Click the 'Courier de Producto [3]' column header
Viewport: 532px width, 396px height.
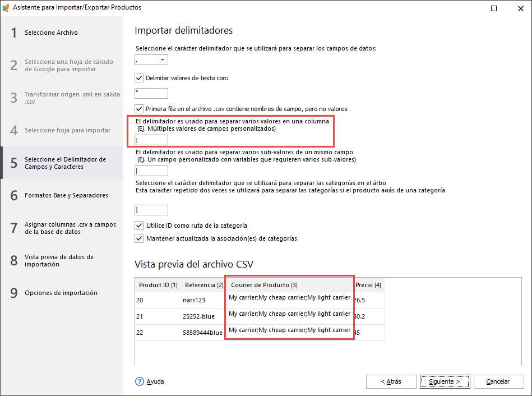click(x=289, y=285)
